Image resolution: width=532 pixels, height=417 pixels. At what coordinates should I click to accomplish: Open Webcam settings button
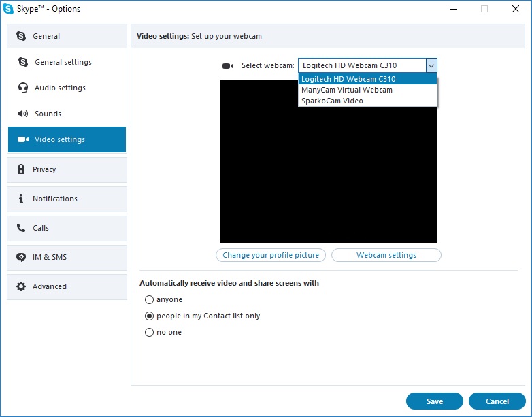(386, 255)
